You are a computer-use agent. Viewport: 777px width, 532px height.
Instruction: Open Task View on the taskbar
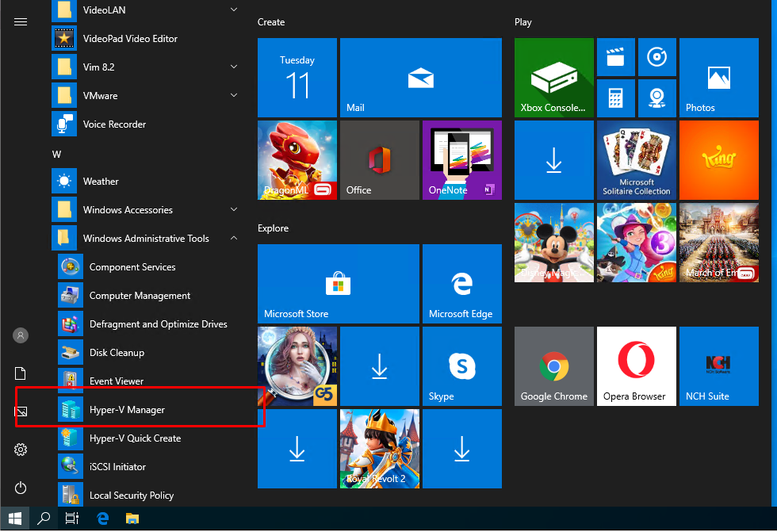tap(72, 519)
